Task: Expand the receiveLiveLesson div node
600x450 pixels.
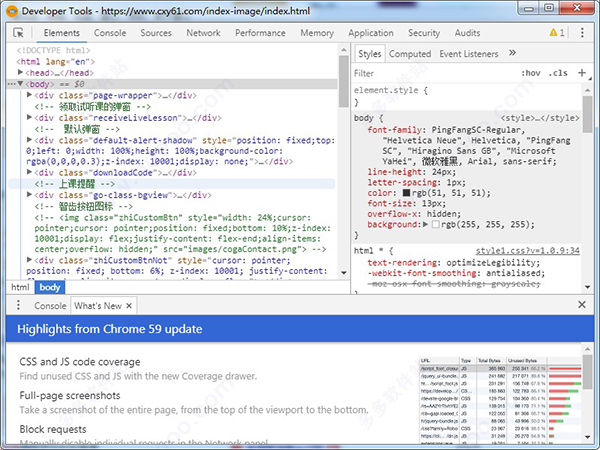Action: [29, 117]
